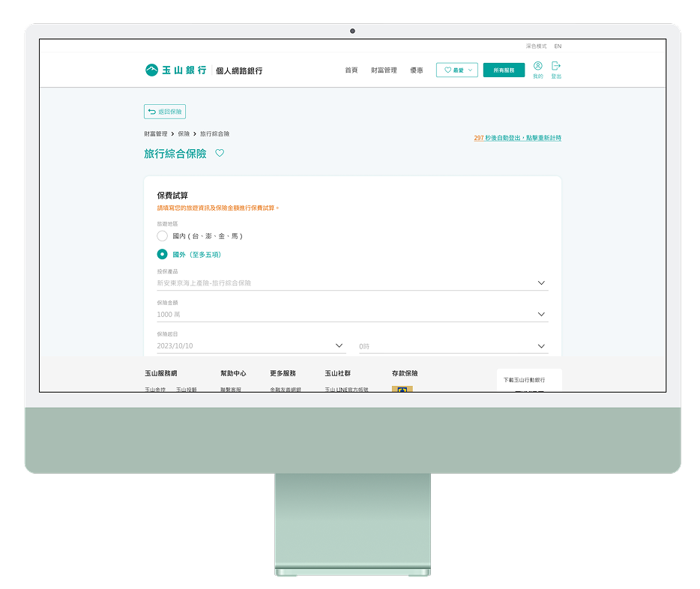Switch language to EN

click(x=558, y=46)
